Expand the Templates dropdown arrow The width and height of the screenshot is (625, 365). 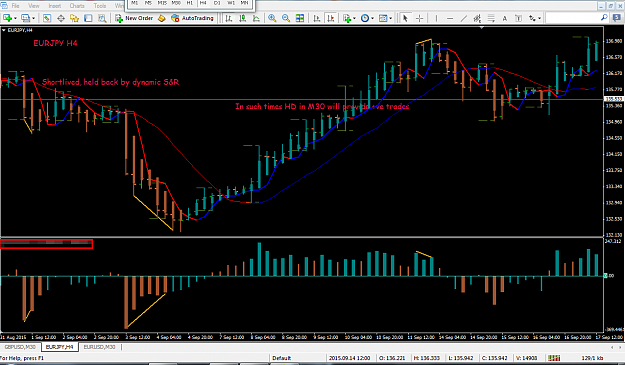coord(391,18)
